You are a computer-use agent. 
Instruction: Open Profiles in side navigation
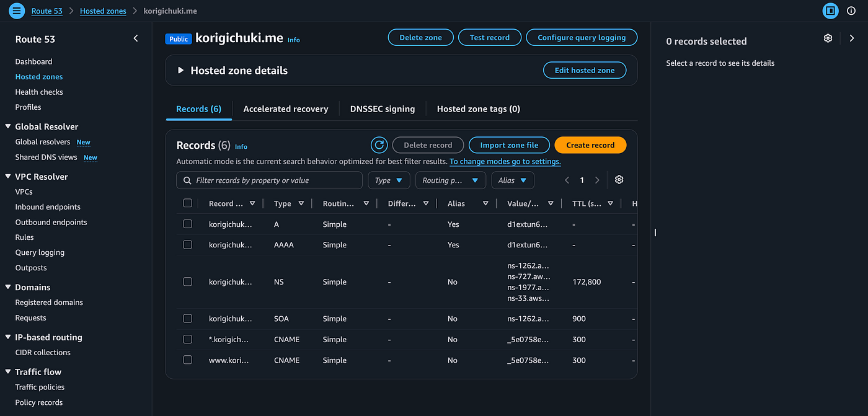28,107
